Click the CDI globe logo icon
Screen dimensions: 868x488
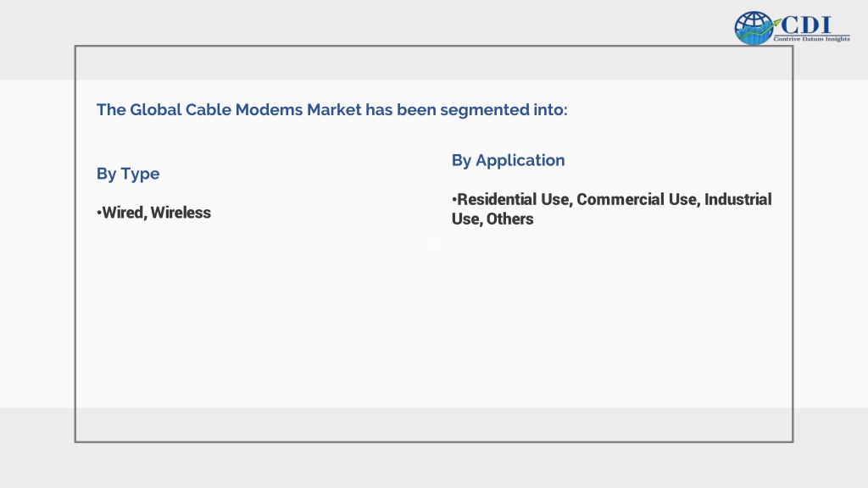[754, 28]
